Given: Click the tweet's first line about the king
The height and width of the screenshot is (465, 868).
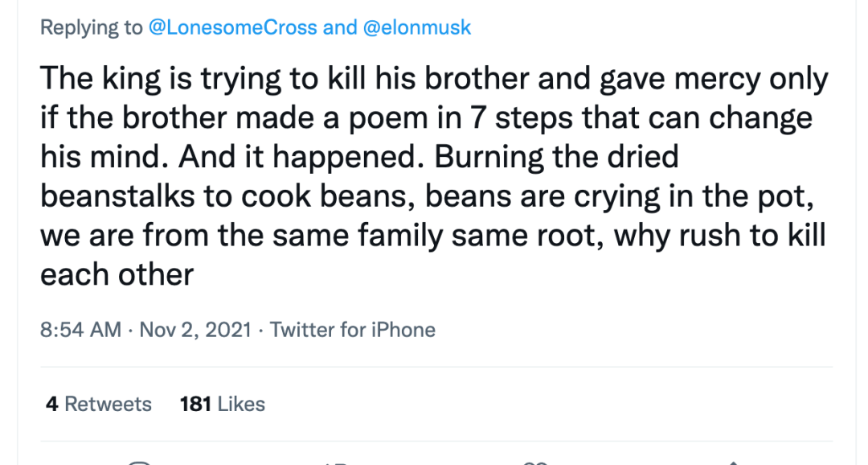Looking at the screenshot, I should (x=434, y=79).
